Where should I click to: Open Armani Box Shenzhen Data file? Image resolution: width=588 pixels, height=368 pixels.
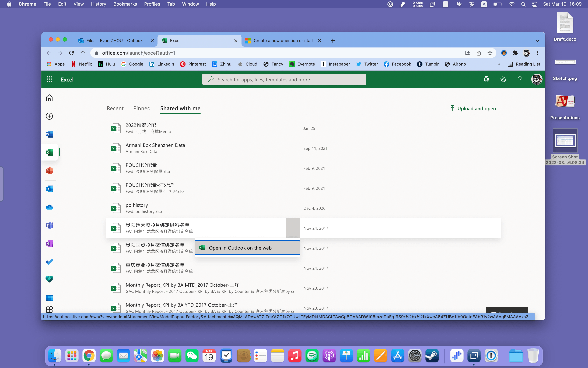(303, 148)
